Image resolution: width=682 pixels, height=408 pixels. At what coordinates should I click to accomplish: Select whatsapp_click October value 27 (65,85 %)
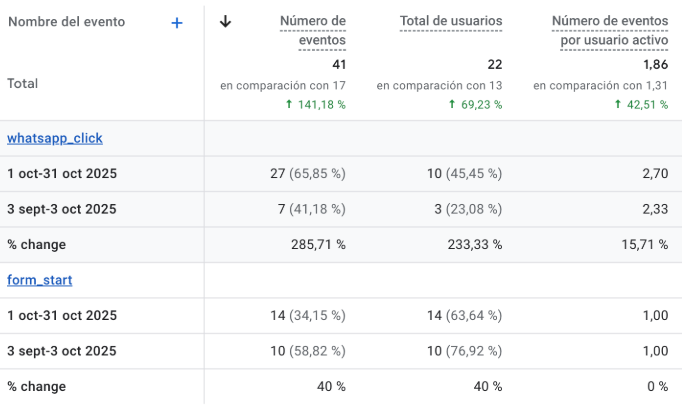(308, 174)
